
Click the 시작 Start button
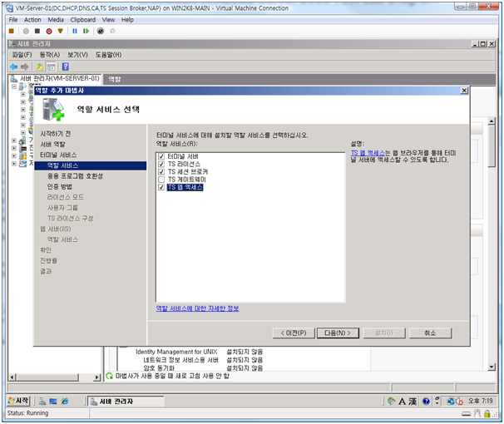tap(18, 401)
